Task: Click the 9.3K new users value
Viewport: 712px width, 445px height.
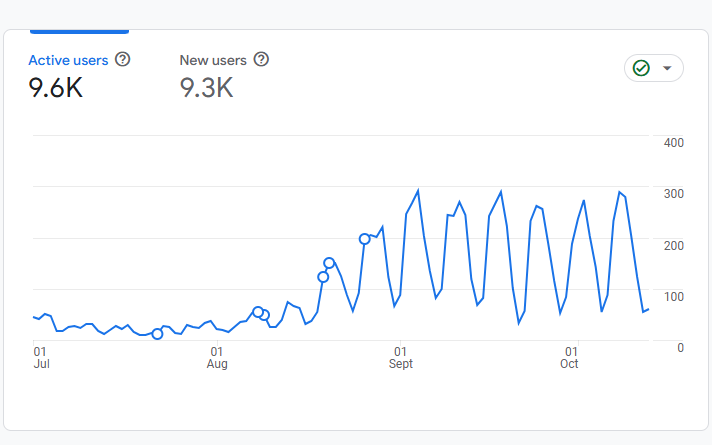Action: (206, 88)
